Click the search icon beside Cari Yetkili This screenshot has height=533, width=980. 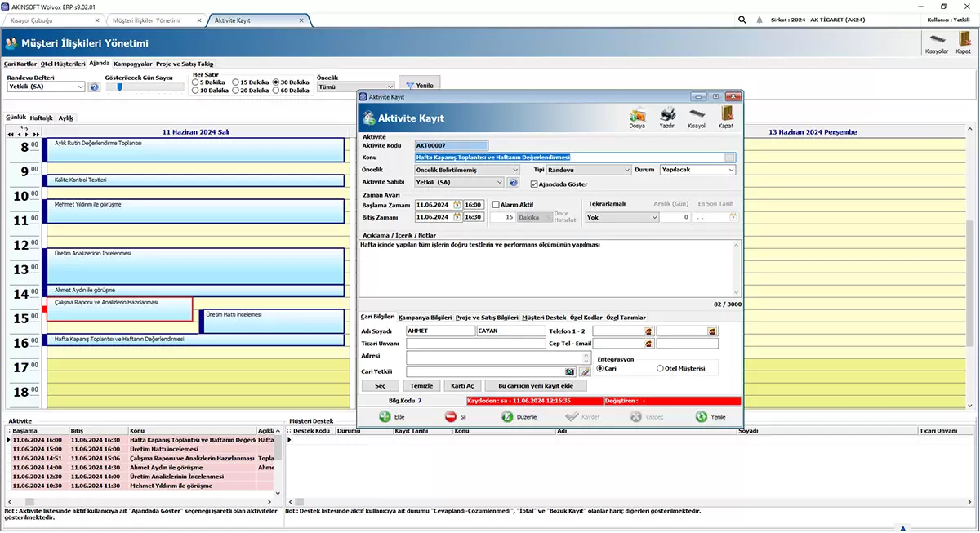pos(569,371)
